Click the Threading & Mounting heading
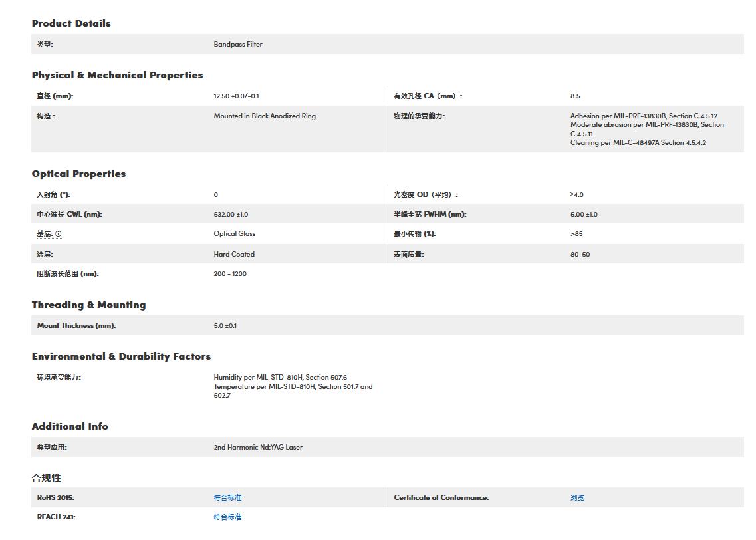 tap(88, 305)
